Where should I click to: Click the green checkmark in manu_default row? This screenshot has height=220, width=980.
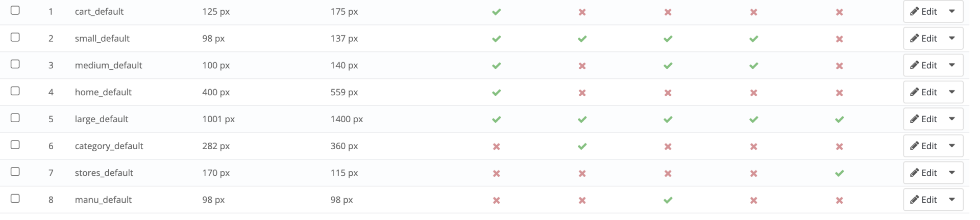click(668, 200)
